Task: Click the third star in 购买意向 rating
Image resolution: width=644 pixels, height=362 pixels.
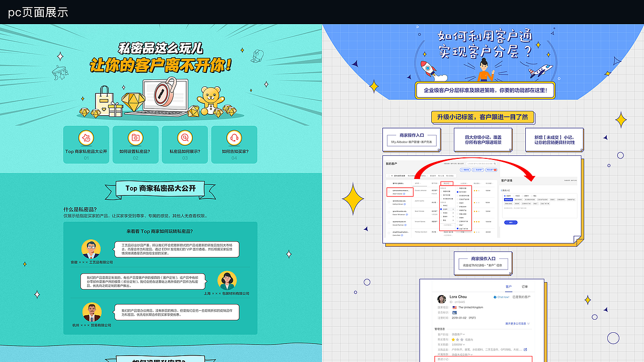Action: click(462, 339)
